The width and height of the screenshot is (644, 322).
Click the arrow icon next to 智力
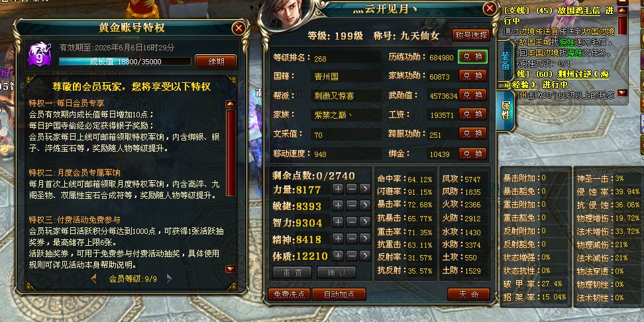click(x=364, y=222)
